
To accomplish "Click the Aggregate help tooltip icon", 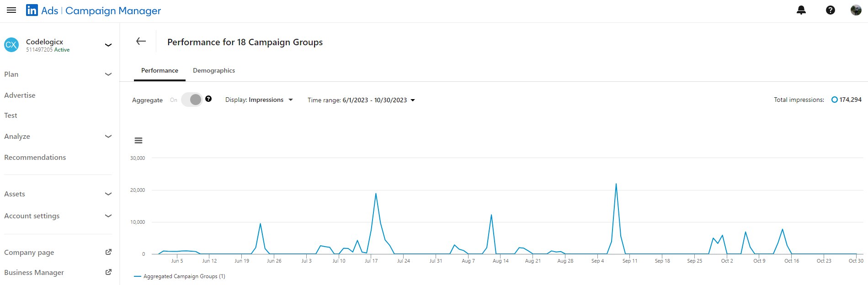I will (x=208, y=99).
